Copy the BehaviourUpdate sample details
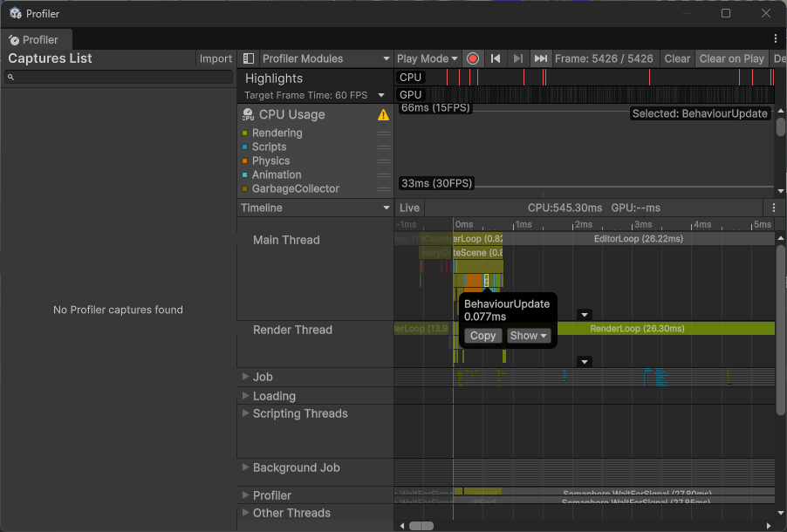787x532 pixels. click(482, 335)
